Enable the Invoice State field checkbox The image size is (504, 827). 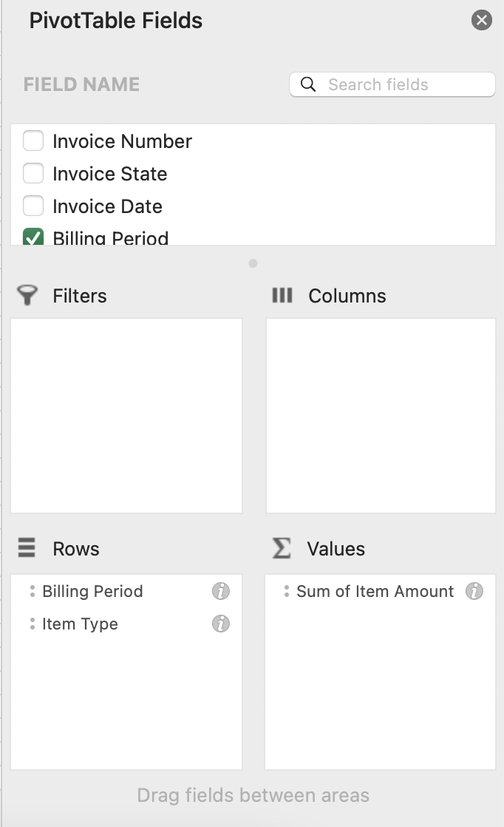[33, 174]
